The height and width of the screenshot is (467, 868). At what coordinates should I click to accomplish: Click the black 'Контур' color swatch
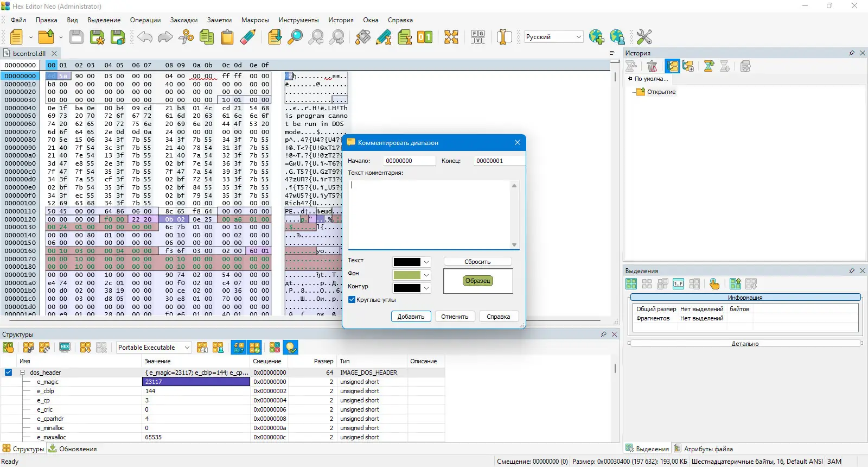pyautogui.click(x=407, y=288)
